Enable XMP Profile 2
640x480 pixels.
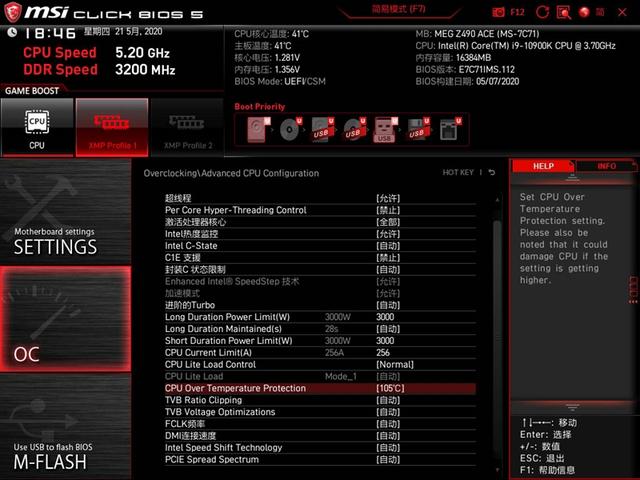(x=187, y=127)
